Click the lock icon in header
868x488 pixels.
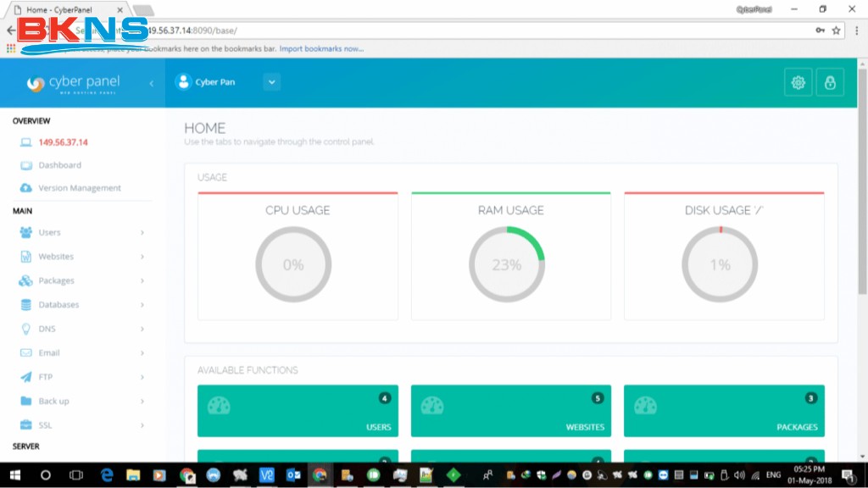[x=830, y=82]
